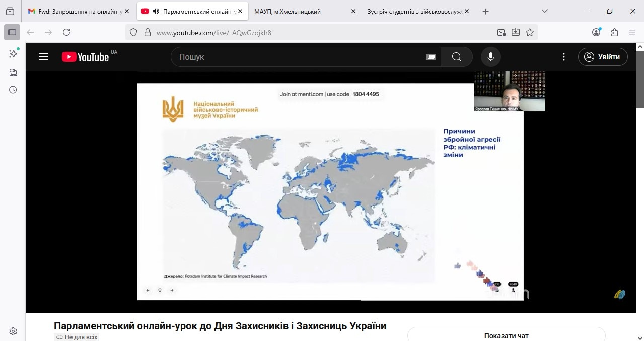Open YouTube settings three-dot menu

click(564, 57)
